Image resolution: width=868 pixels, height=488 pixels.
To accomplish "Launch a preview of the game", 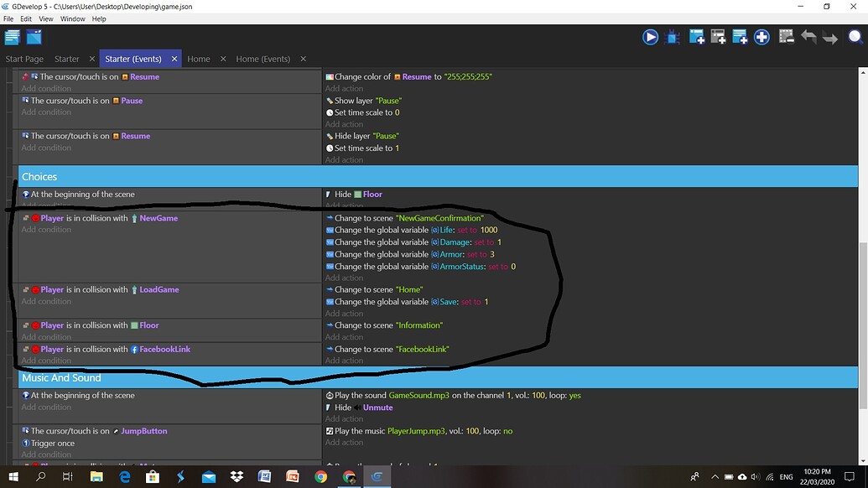I will (650, 37).
